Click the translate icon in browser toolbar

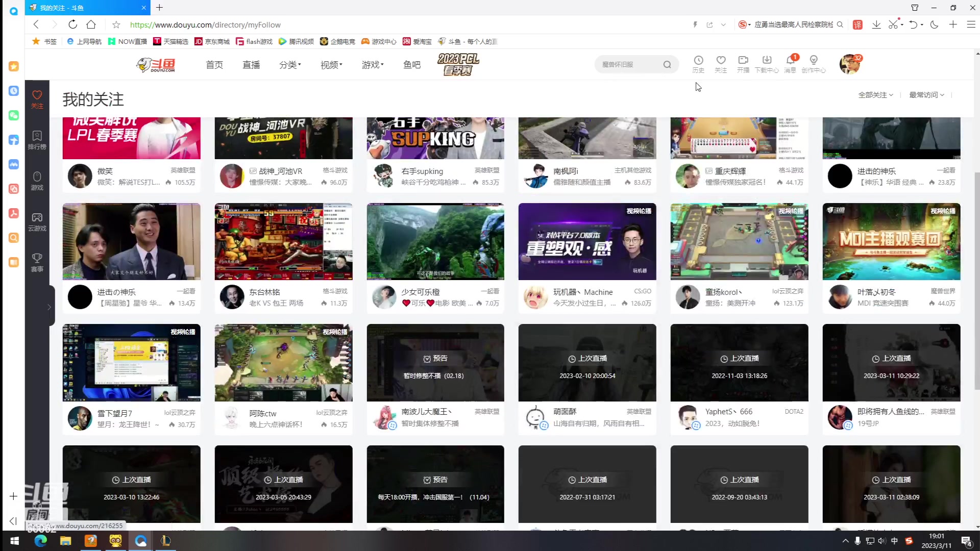(x=858, y=24)
